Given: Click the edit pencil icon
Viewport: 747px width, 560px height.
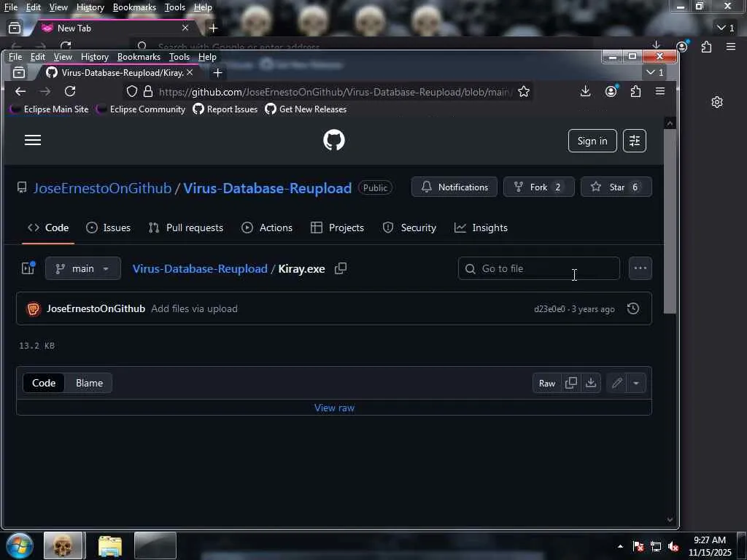Looking at the screenshot, I should click(x=616, y=383).
